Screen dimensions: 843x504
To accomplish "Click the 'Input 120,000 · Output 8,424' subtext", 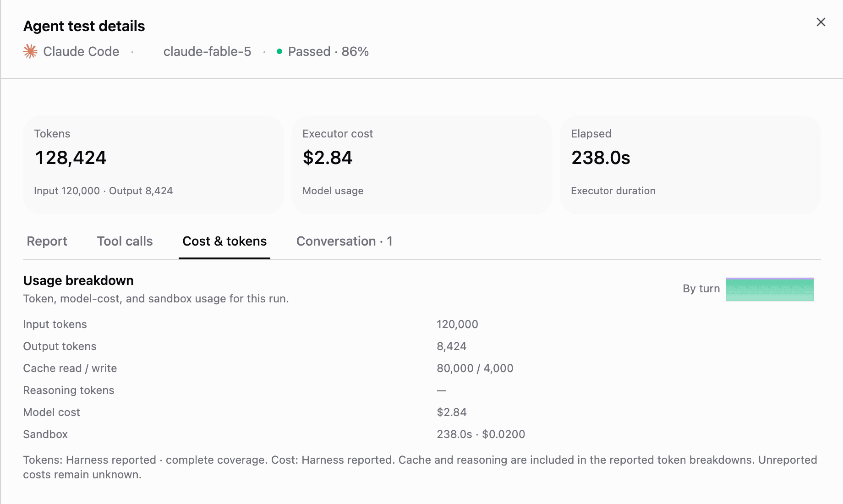I will (x=104, y=191).
